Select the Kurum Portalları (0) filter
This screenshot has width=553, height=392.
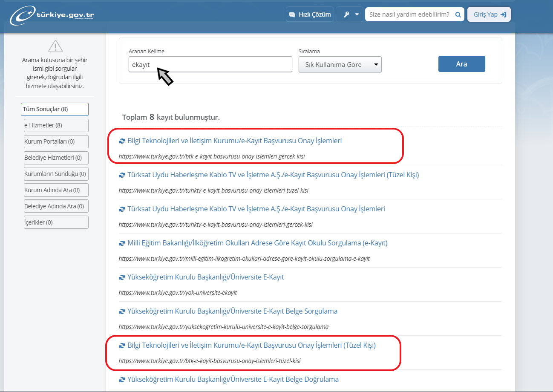click(x=56, y=141)
